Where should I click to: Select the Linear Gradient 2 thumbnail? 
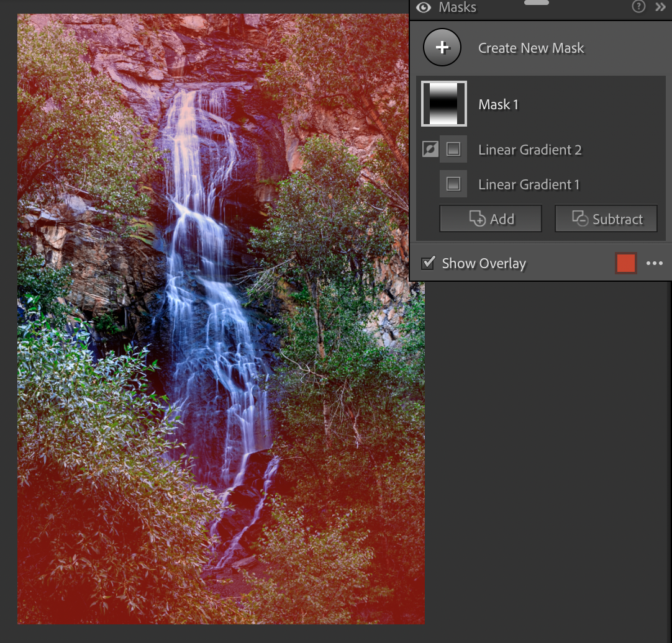pyautogui.click(x=454, y=149)
